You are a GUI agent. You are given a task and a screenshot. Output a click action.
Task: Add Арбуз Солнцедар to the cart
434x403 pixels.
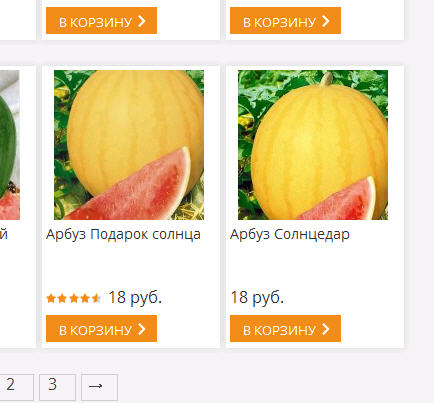point(285,328)
